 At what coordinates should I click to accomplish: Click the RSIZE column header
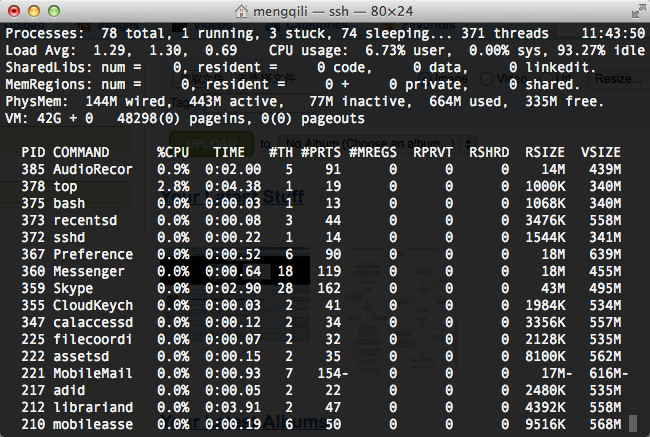point(545,152)
